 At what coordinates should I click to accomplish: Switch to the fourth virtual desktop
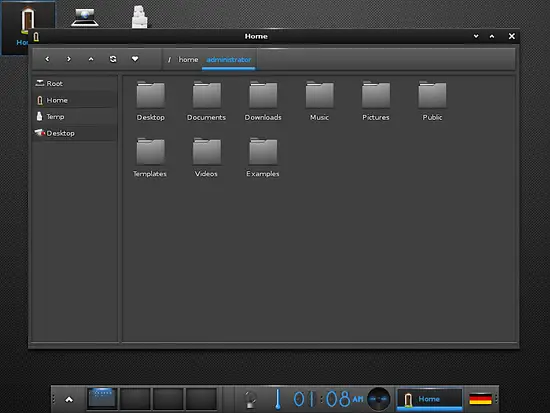(x=201, y=399)
